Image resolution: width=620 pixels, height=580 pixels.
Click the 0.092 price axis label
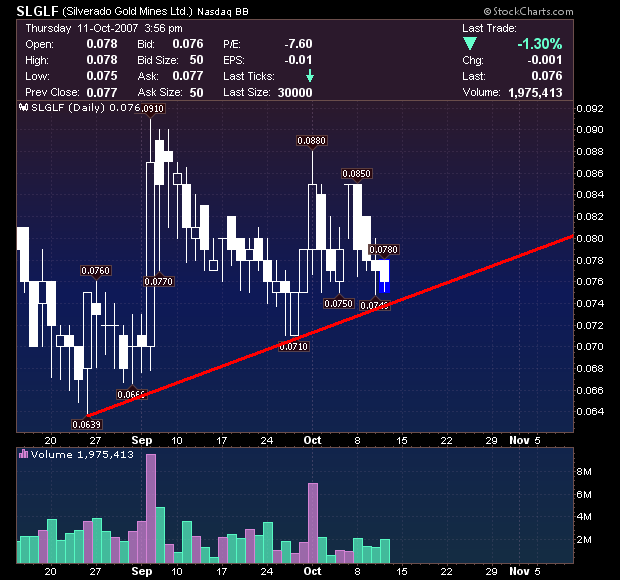(x=590, y=108)
